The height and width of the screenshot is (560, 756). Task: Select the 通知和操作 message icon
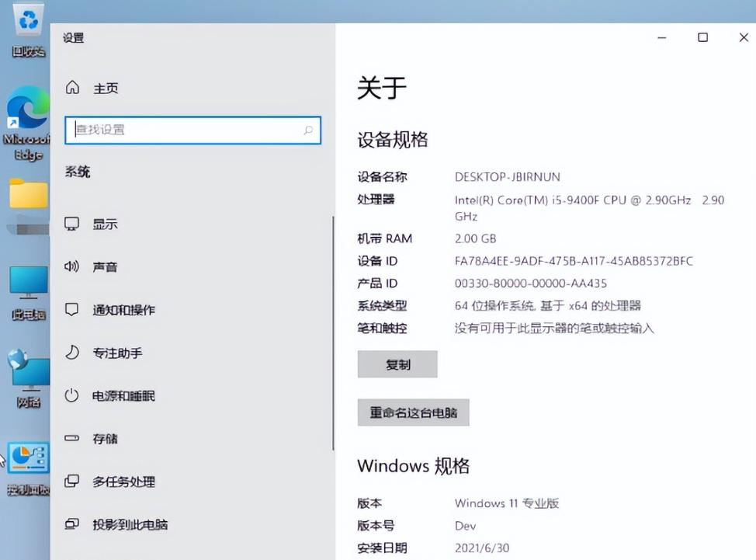pos(72,309)
